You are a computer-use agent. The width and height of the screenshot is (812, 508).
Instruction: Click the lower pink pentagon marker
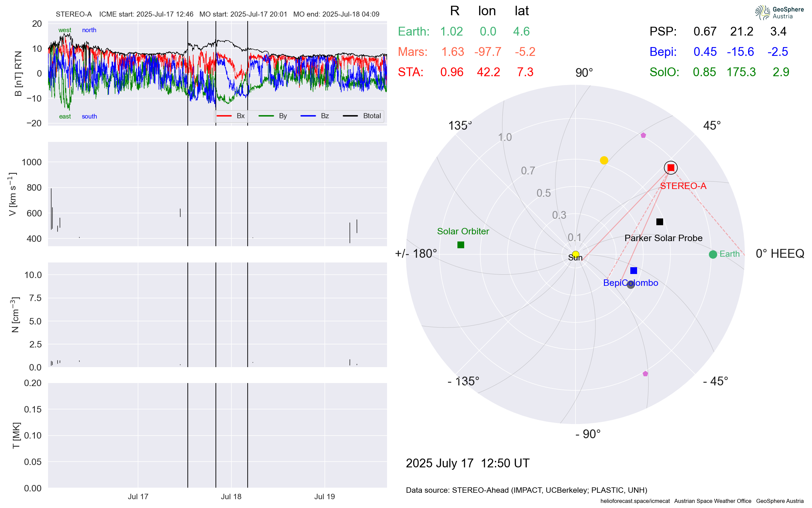[645, 374]
